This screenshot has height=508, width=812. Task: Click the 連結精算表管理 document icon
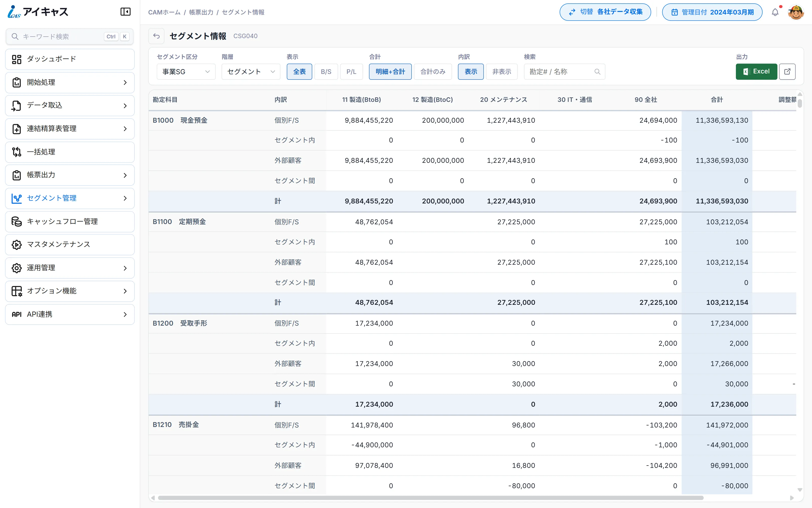(x=16, y=129)
